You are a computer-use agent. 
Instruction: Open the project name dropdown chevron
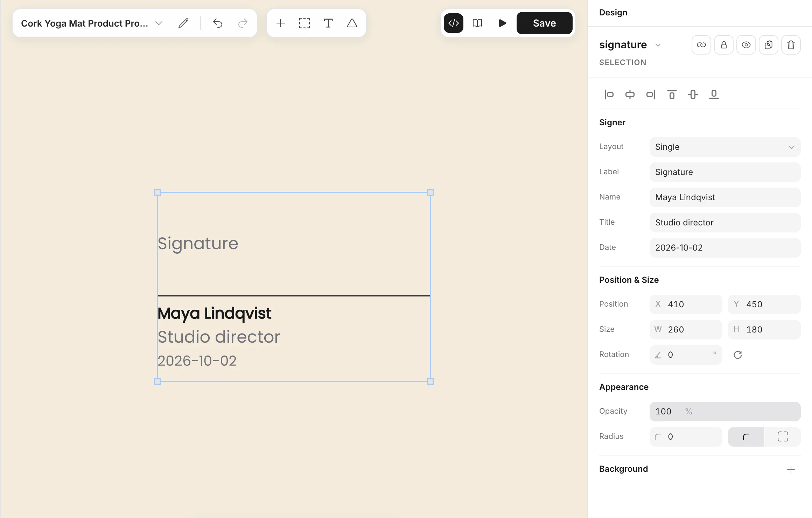pyautogui.click(x=159, y=23)
